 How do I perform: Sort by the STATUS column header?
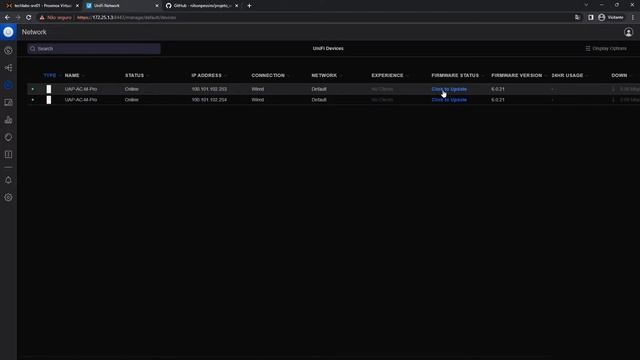[134, 76]
